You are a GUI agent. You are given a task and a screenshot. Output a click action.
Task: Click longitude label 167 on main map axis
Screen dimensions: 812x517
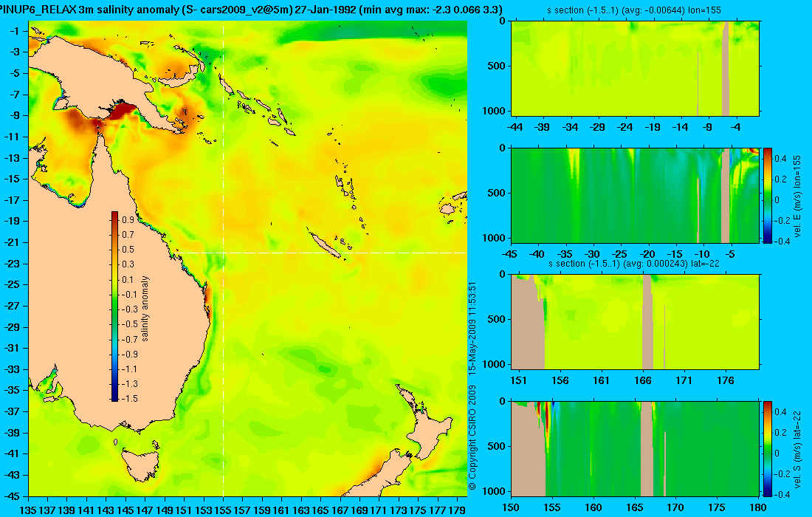pos(340,510)
